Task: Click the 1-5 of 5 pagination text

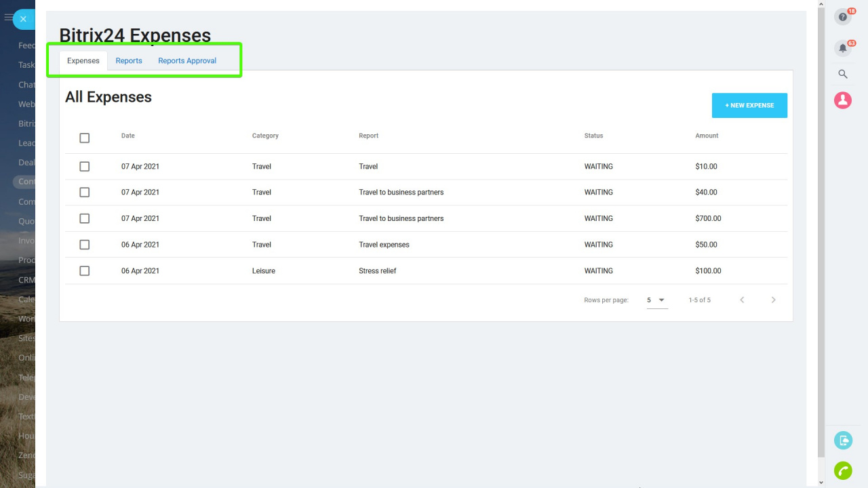Action: (x=700, y=300)
